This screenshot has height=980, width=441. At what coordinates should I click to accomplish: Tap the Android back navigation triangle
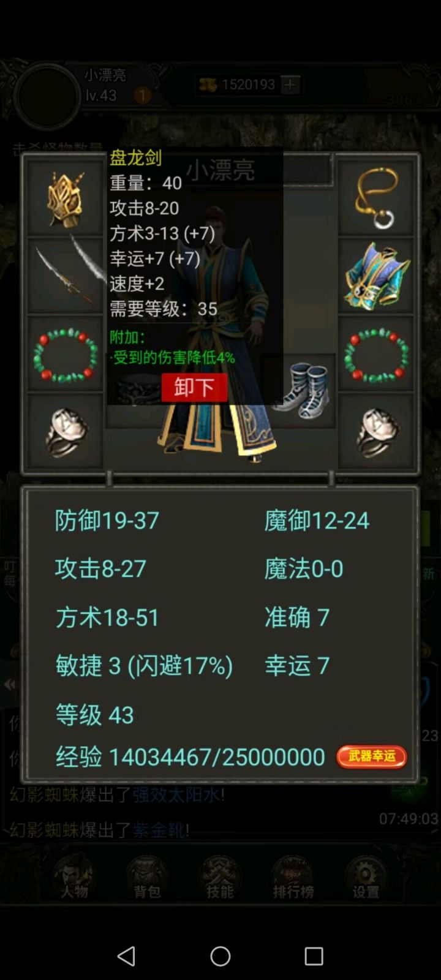pyautogui.click(x=126, y=956)
